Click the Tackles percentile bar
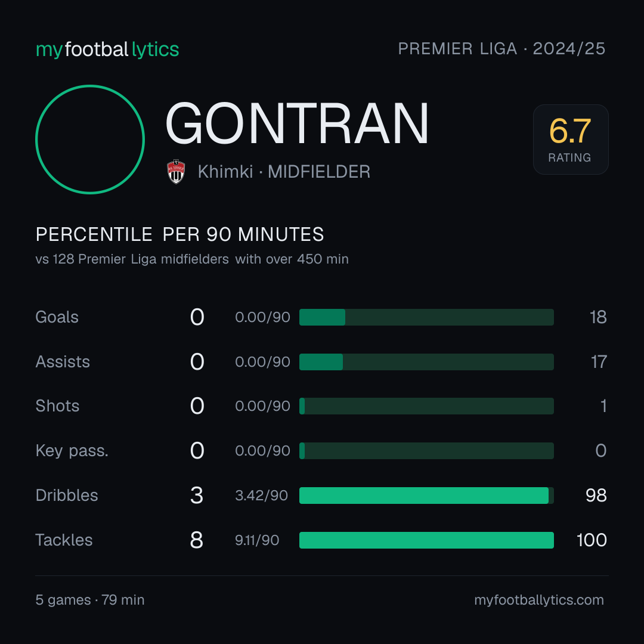The width and height of the screenshot is (644, 644). pos(426,540)
